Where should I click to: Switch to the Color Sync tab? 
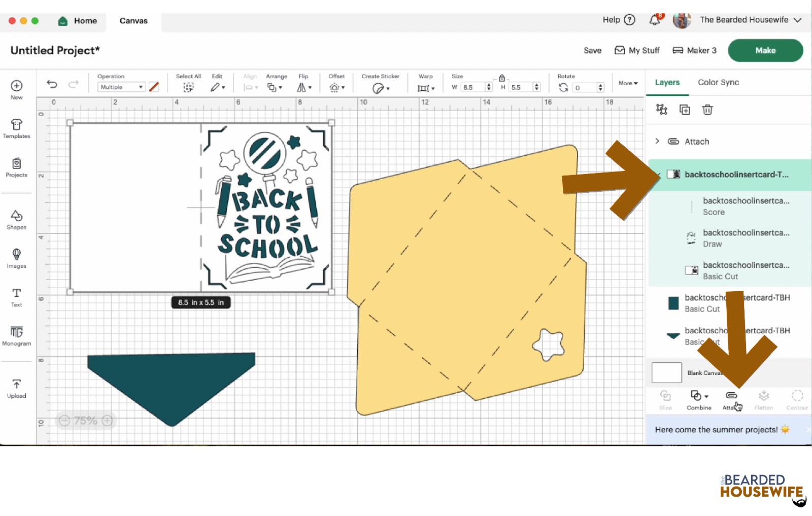tap(718, 82)
